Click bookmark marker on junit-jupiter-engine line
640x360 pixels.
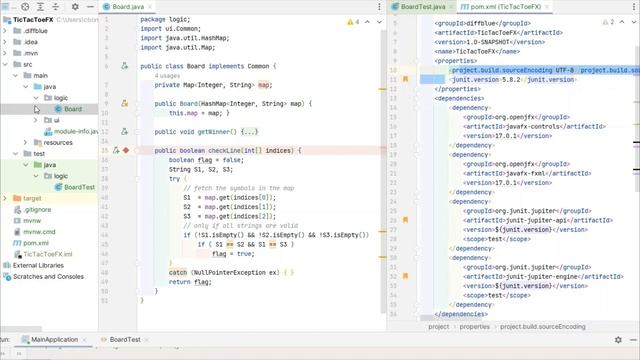pos(405,276)
